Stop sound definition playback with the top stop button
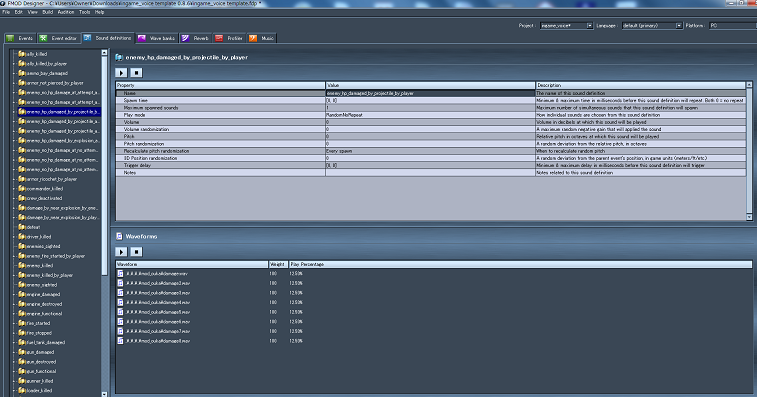Image resolution: width=757 pixels, height=397 pixels. click(136, 72)
